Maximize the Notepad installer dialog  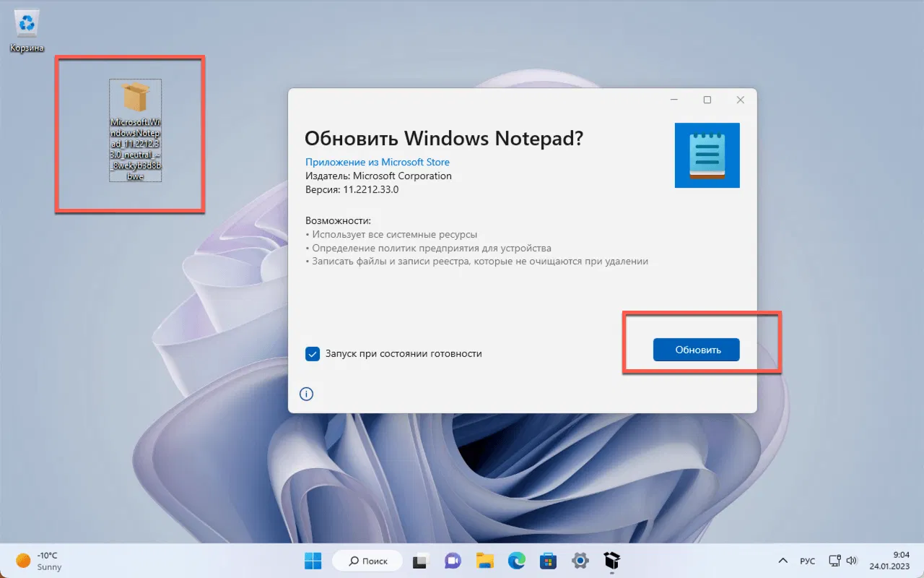click(707, 100)
